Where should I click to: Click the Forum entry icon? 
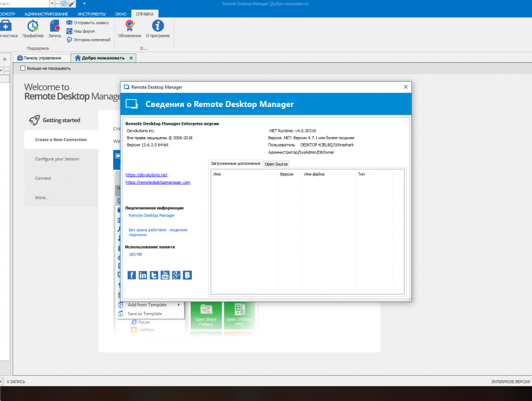click(x=134, y=322)
